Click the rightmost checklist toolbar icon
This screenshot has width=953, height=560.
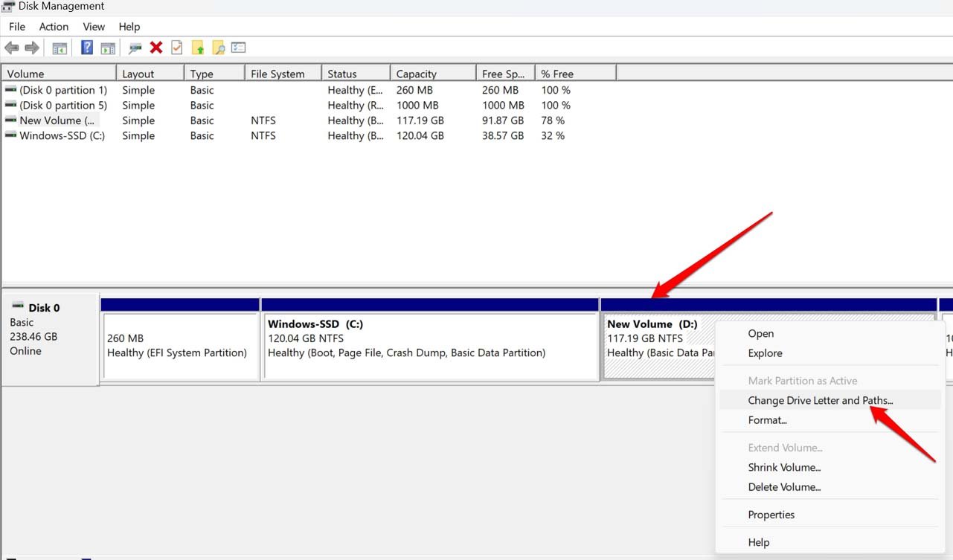[238, 47]
